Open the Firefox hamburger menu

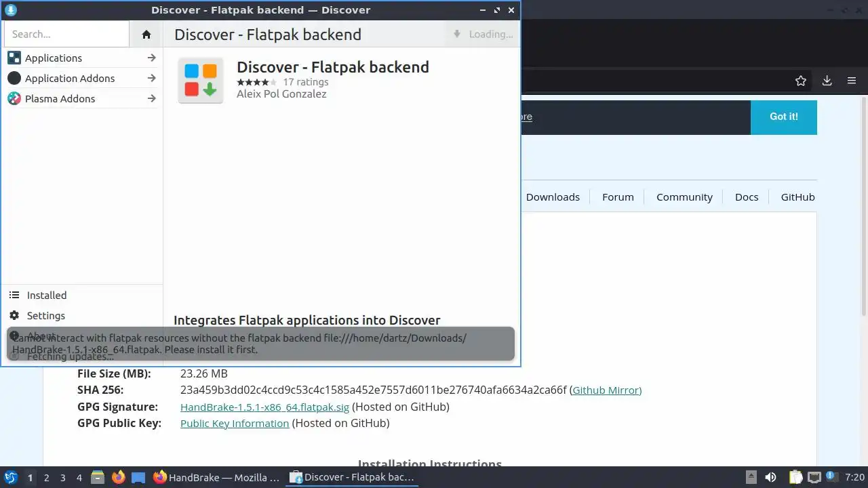[852, 81]
